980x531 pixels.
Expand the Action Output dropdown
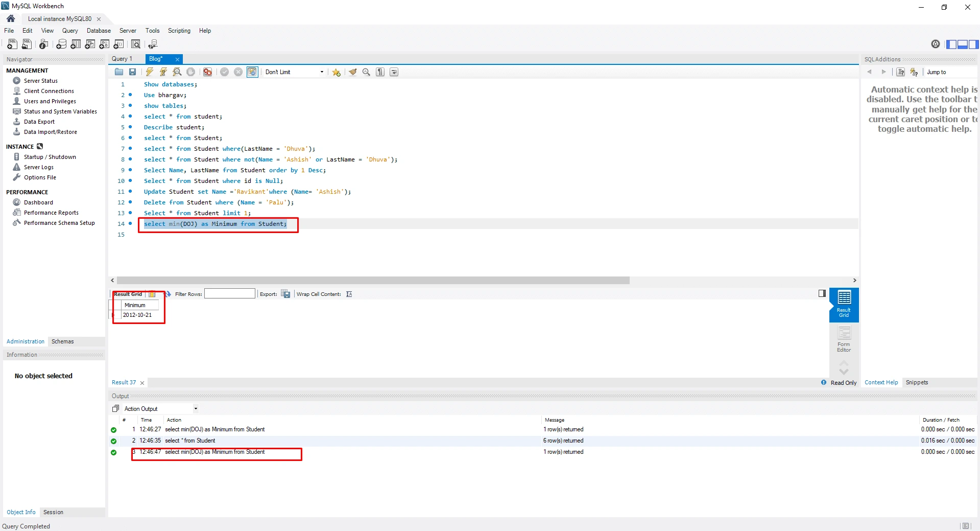pyautogui.click(x=196, y=409)
